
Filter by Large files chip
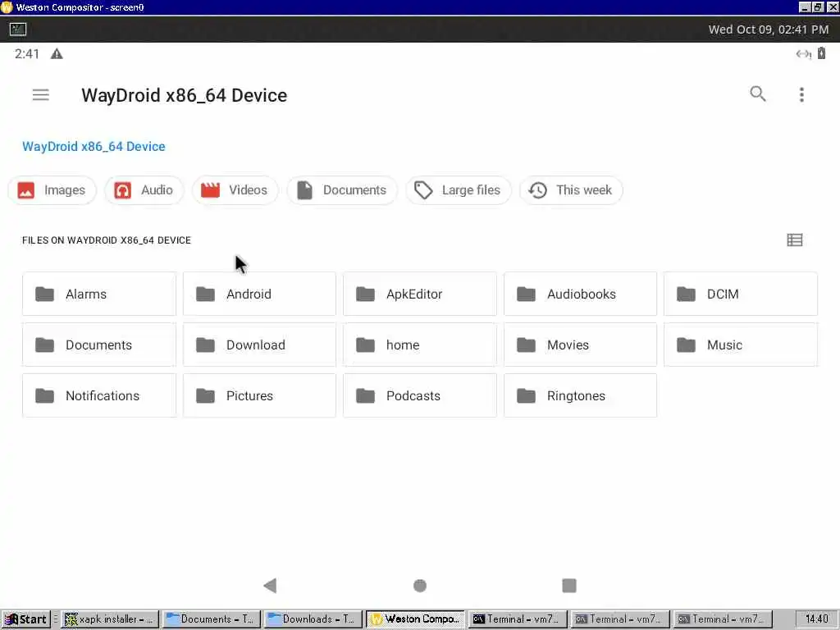point(458,190)
